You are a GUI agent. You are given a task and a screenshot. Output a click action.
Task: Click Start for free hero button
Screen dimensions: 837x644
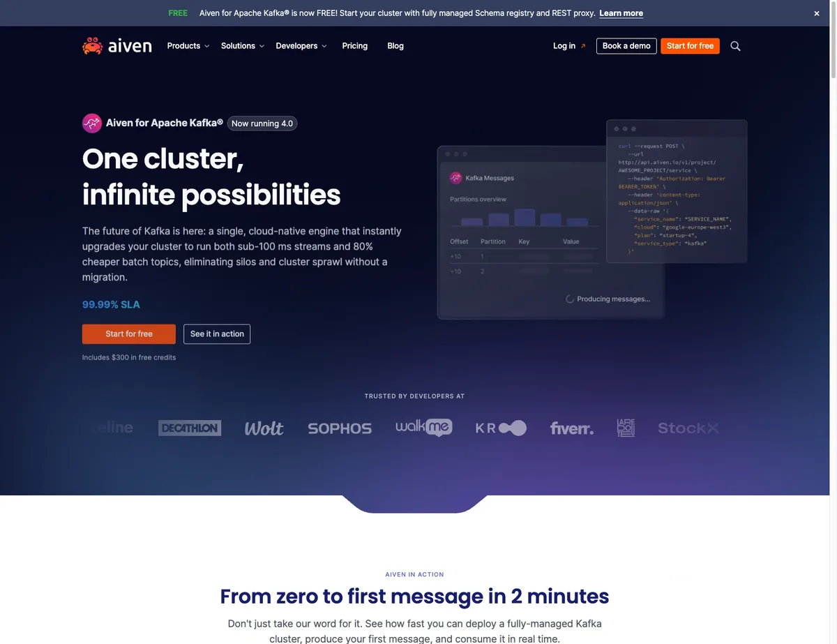coord(129,334)
